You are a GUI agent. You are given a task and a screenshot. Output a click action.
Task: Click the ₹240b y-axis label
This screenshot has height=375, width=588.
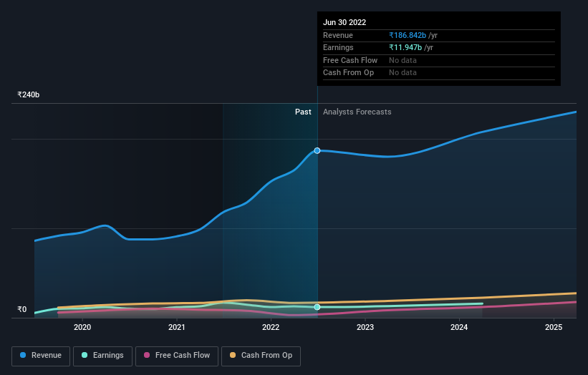(29, 94)
